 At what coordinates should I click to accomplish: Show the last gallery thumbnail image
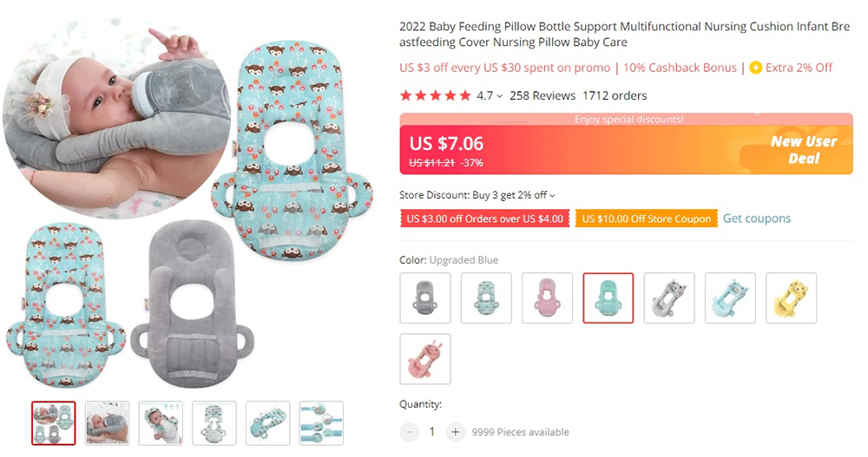[x=321, y=422]
